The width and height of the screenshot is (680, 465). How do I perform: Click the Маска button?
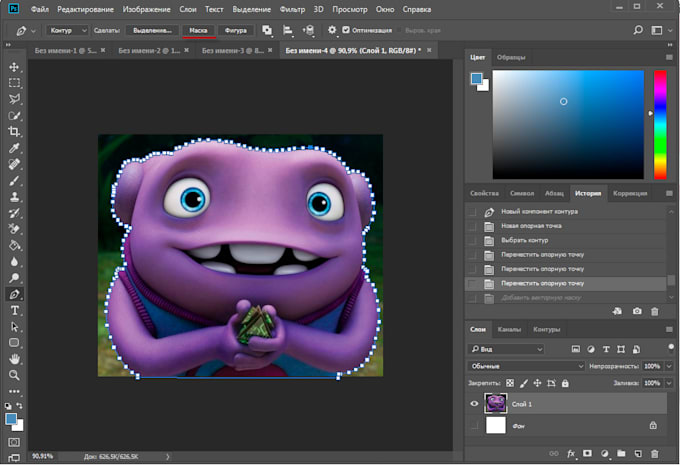(x=198, y=30)
